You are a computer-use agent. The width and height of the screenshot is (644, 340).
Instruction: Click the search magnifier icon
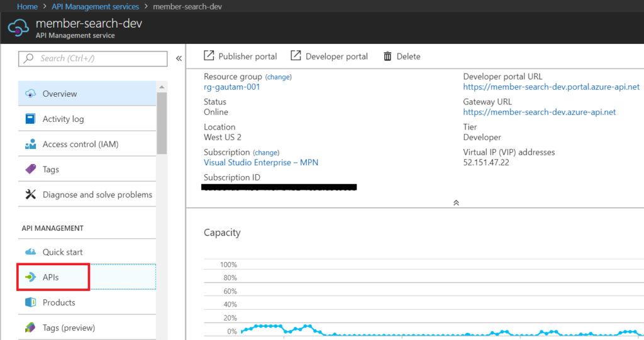[28, 58]
